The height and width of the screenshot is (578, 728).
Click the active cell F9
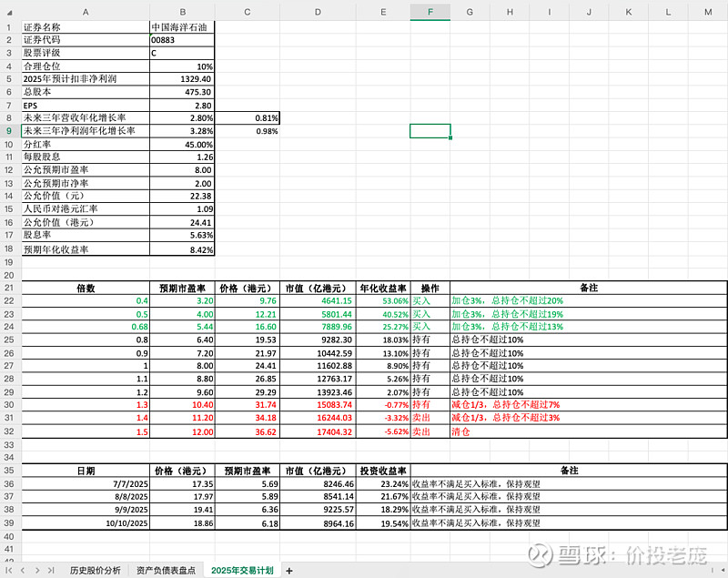click(x=430, y=131)
